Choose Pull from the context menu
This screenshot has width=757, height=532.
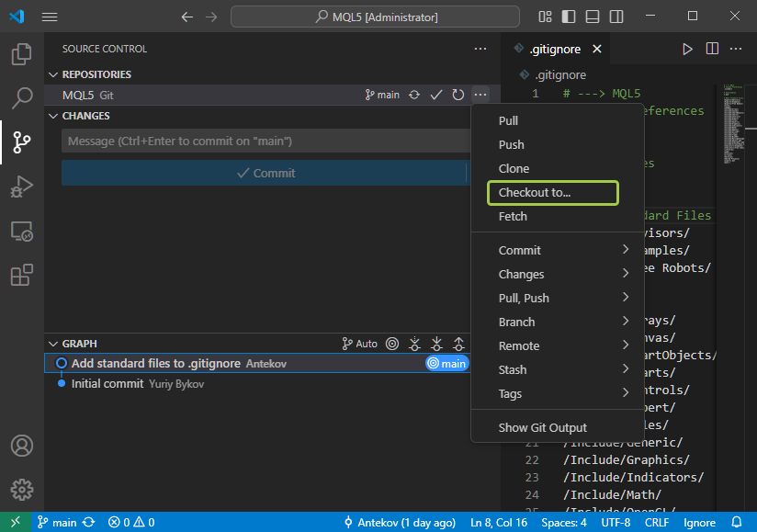[x=557, y=120]
